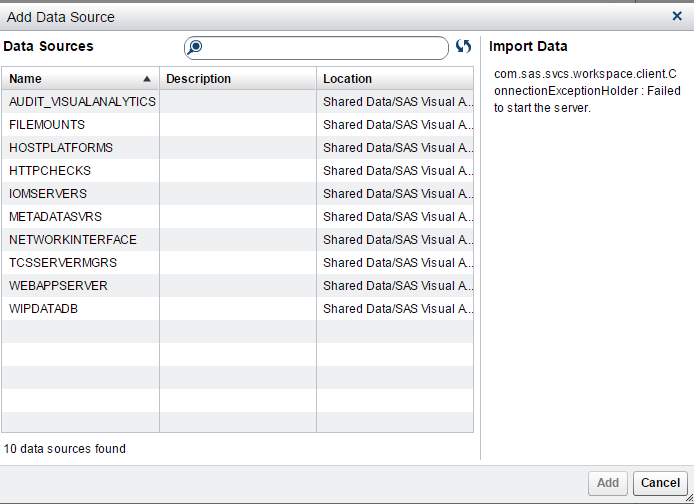The height and width of the screenshot is (504, 694).
Task: Click the search magnifier icon
Action: click(x=196, y=47)
